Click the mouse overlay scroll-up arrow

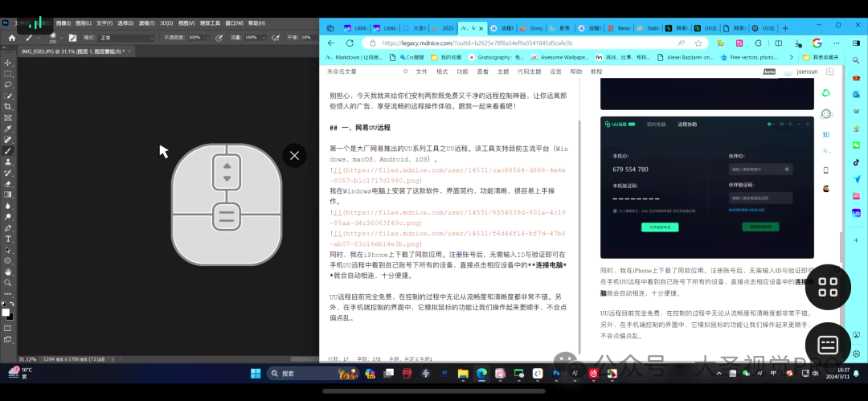[227, 166]
